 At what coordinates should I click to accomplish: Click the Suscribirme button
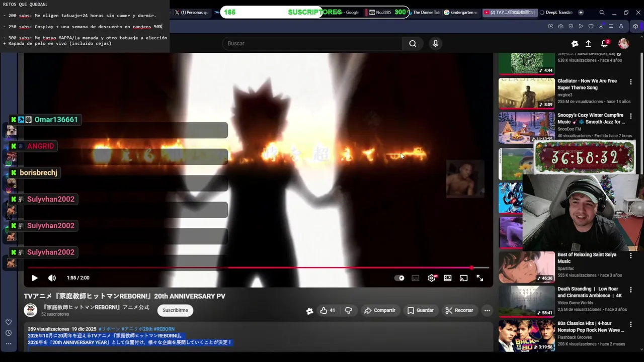click(x=175, y=310)
